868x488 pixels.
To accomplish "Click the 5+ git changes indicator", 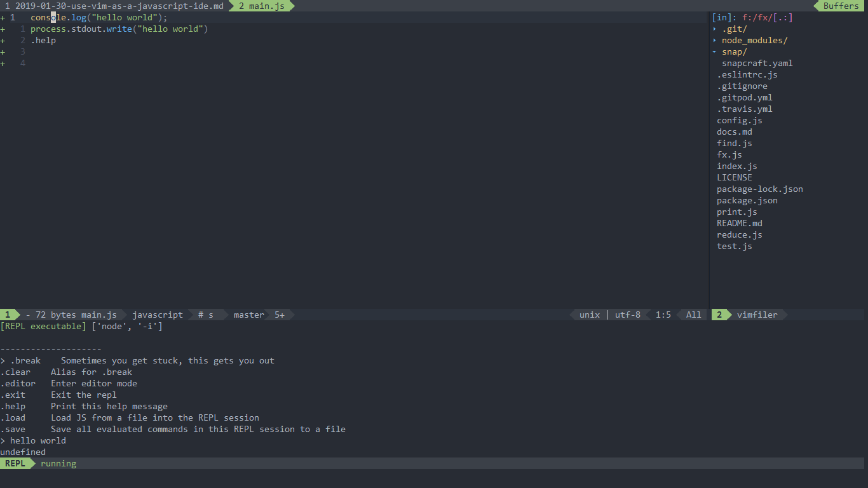I will [x=280, y=315].
